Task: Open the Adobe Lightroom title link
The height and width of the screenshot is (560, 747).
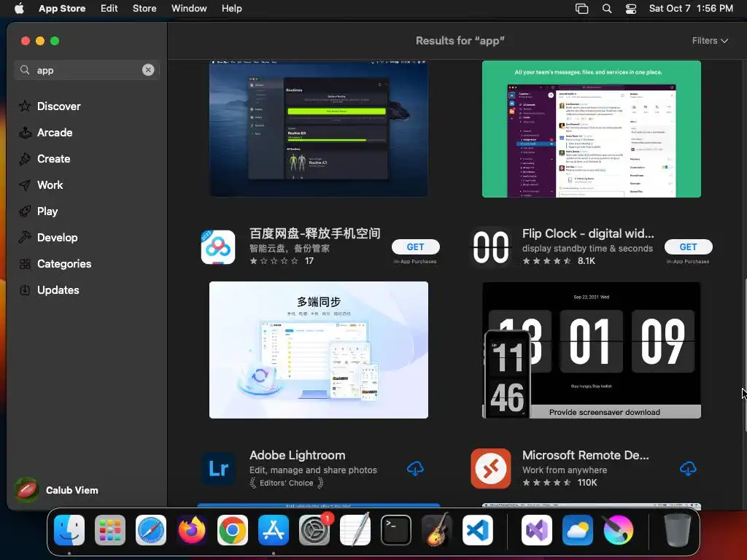Action: pyautogui.click(x=298, y=455)
